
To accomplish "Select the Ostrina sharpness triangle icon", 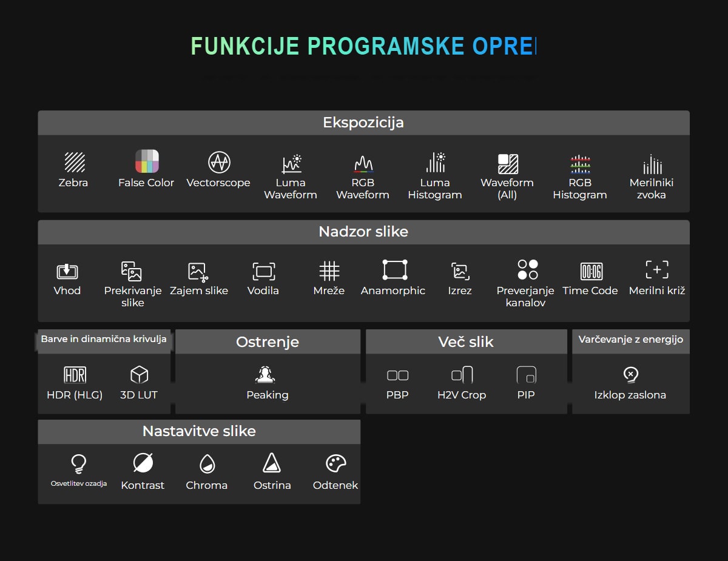I will (x=272, y=463).
